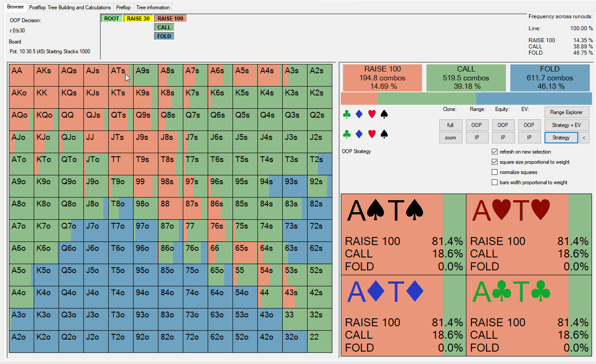Click the black spade icon in the upper suit row

point(384,115)
